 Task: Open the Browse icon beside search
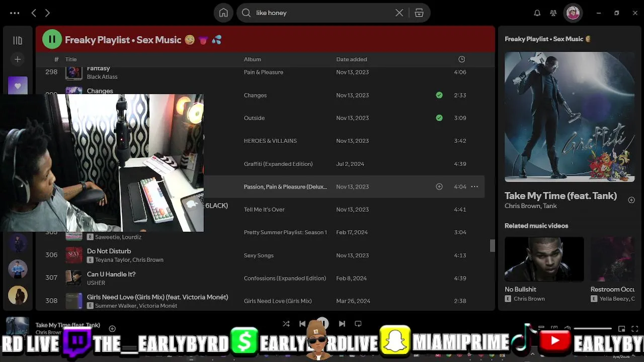click(x=419, y=13)
